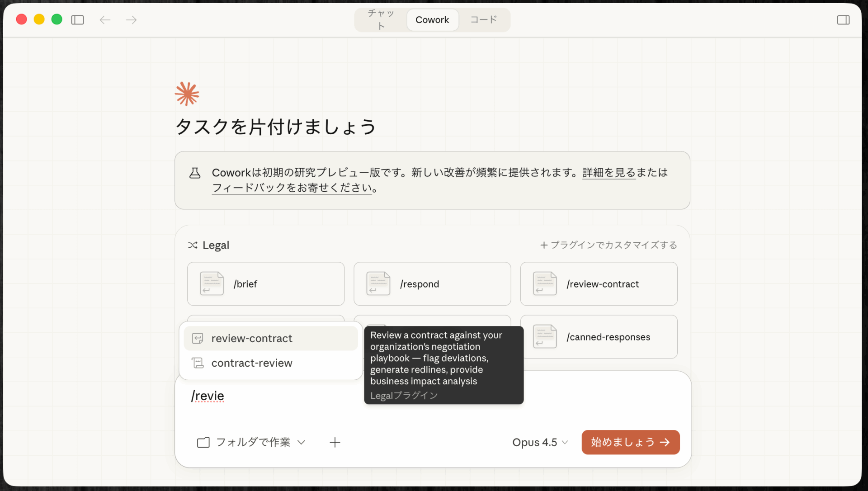Click the plus icon next to the folder selector

point(335,442)
